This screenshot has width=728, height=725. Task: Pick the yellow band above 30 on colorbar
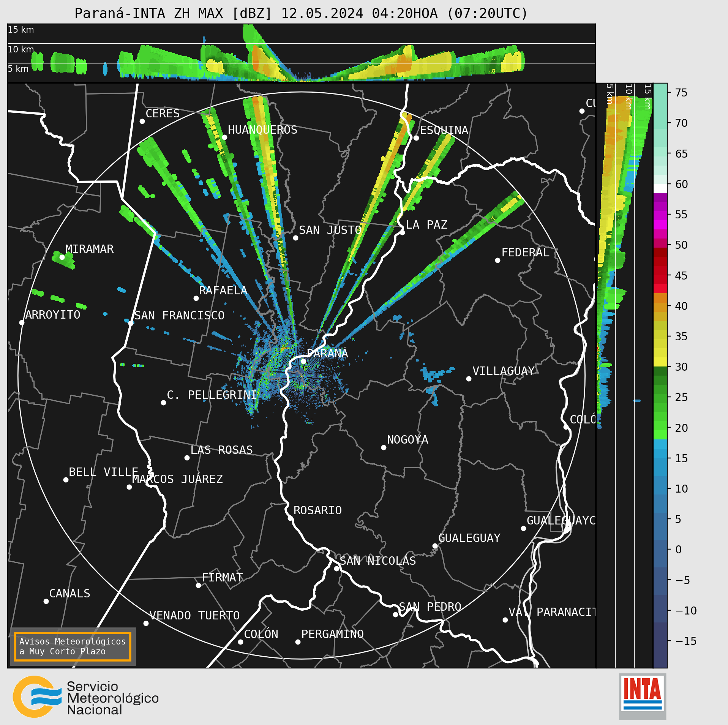pyautogui.click(x=660, y=362)
